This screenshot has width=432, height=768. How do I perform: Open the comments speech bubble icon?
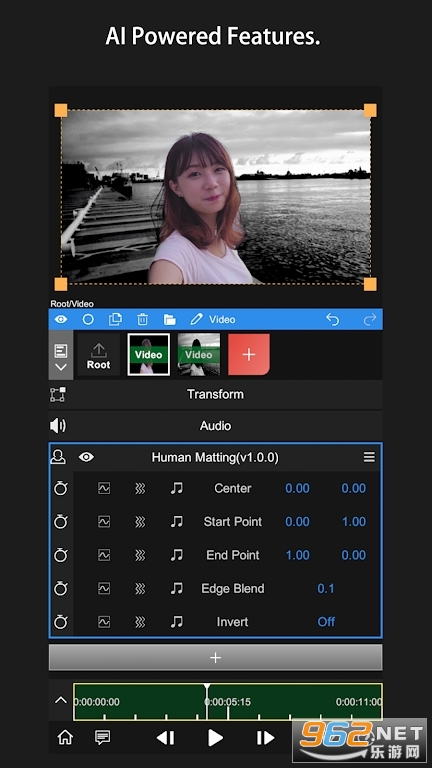[102, 737]
